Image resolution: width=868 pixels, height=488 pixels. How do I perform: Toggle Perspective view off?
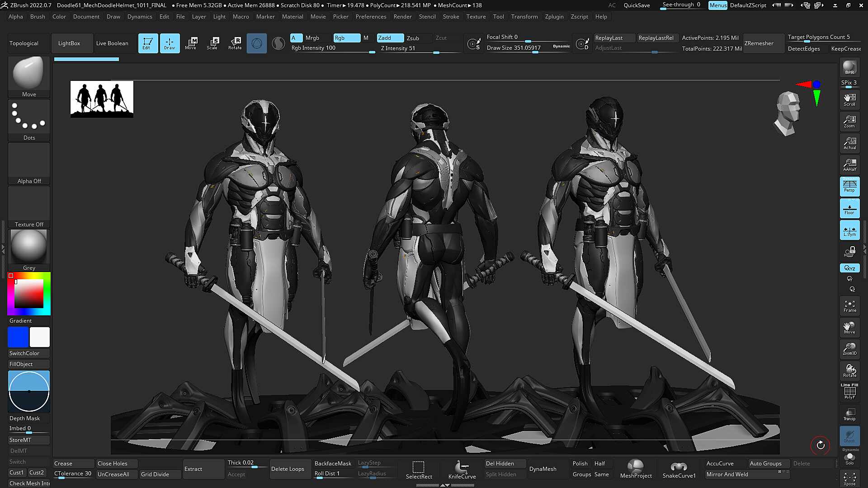[849, 186]
